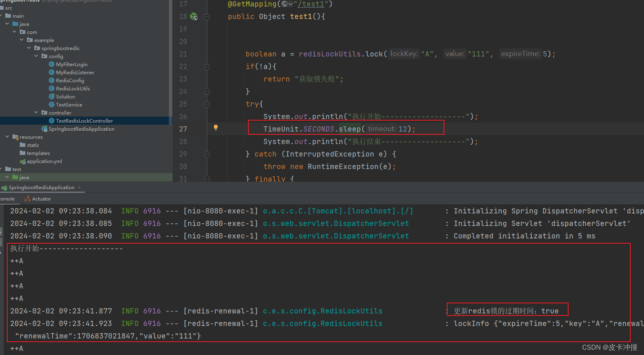Click the "执行开始" console output line
This screenshot has width=644, height=355.
pos(67,248)
